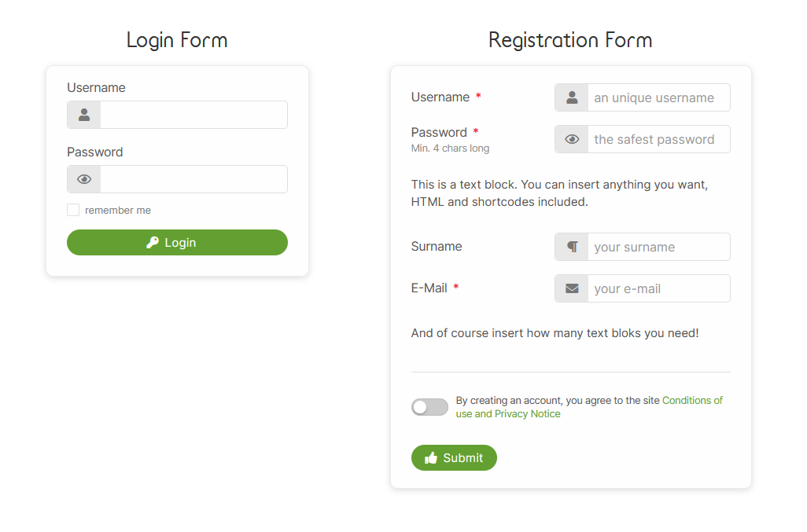Focus the login Password text field
Viewport: 807px width, 532px height.
click(193, 179)
